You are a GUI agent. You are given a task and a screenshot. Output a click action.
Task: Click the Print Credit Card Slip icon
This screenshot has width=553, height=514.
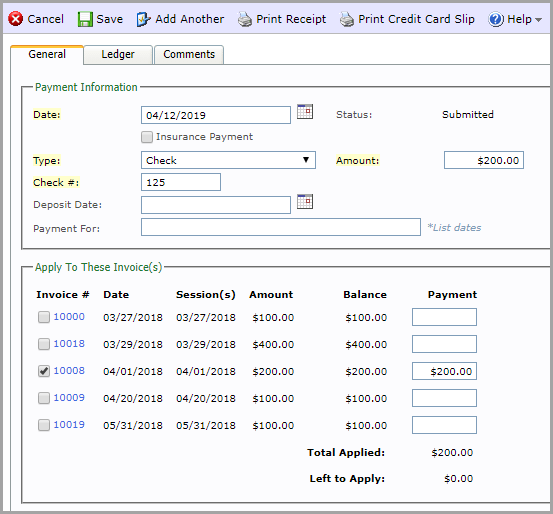pos(347,19)
